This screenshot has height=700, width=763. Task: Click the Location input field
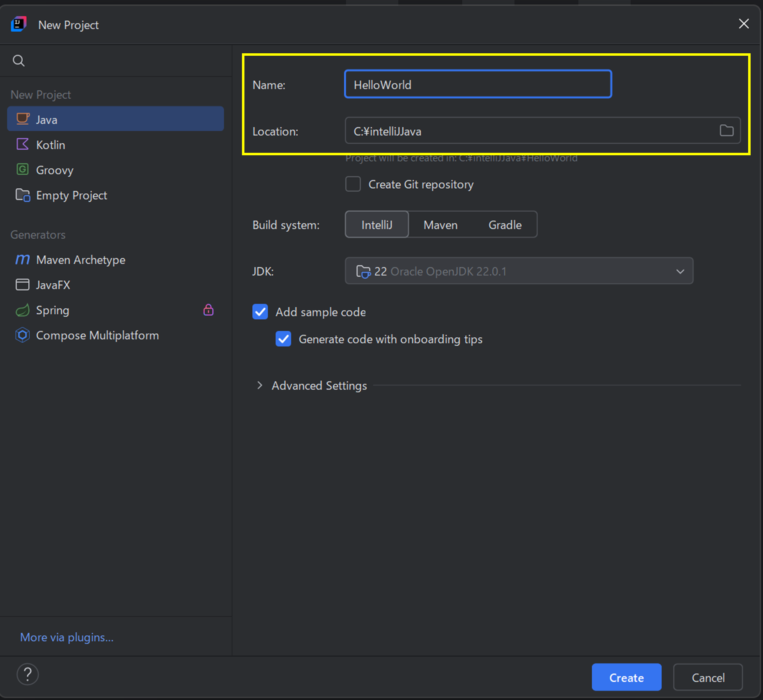[543, 131]
